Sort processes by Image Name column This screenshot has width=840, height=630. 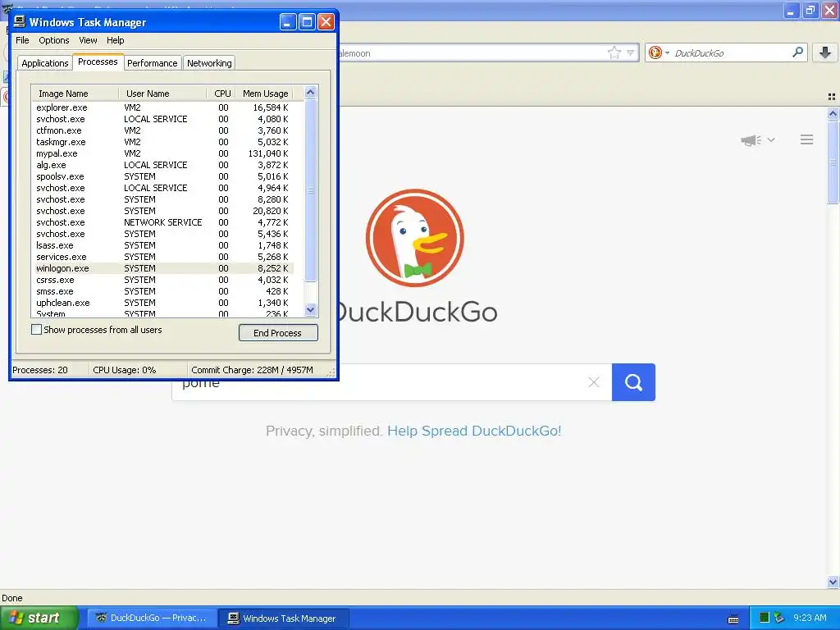click(75, 94)
